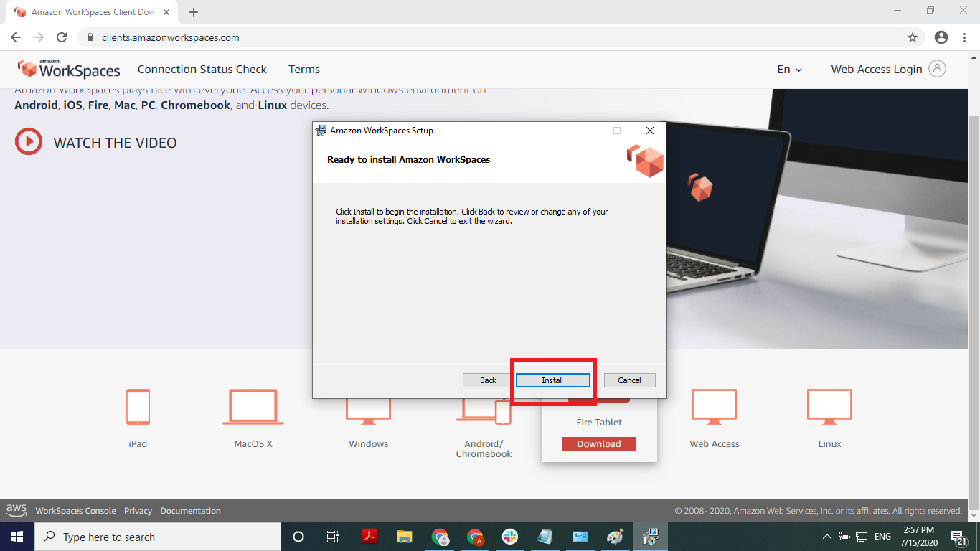The width and height of the screenshot is (980, 551).
Task: Click the Linux label
Action: 830,444
